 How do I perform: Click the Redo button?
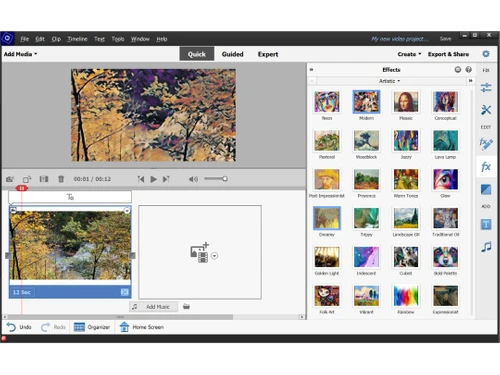[x=53, y=327]
